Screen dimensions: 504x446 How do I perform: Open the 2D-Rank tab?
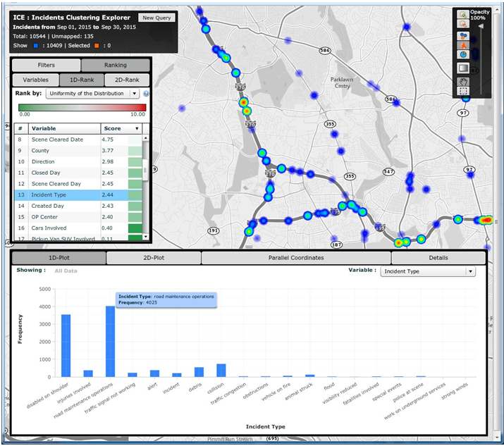click(x=128, y=80)
